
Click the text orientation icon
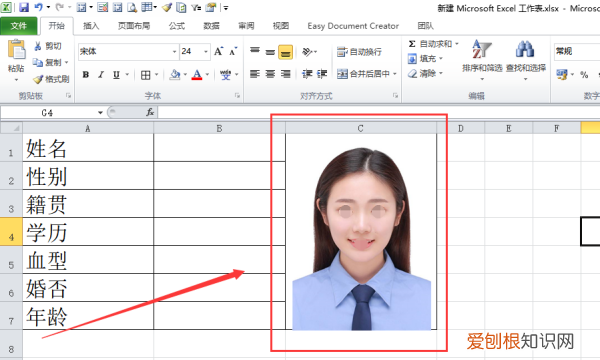[x=307, y=51]
